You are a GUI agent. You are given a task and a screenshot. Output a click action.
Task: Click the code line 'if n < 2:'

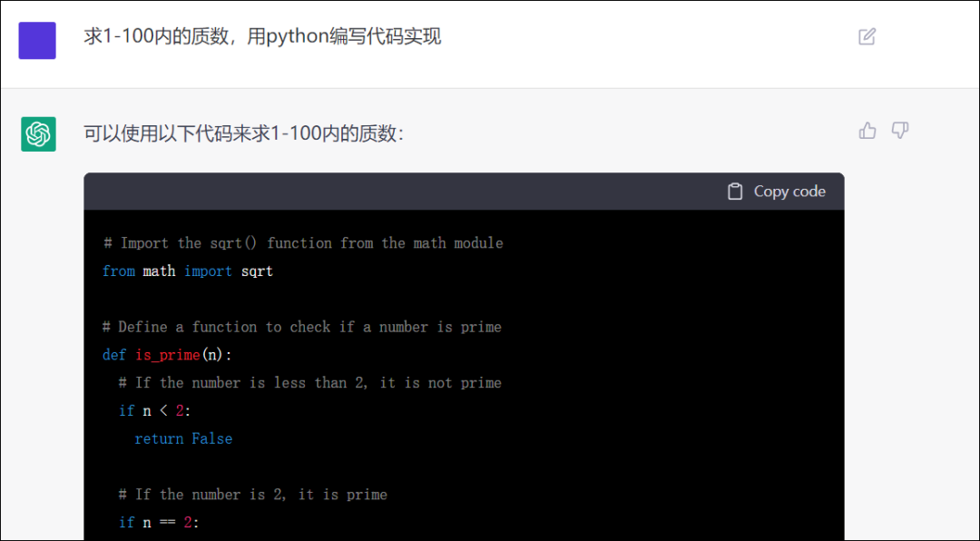coord(154,410)
